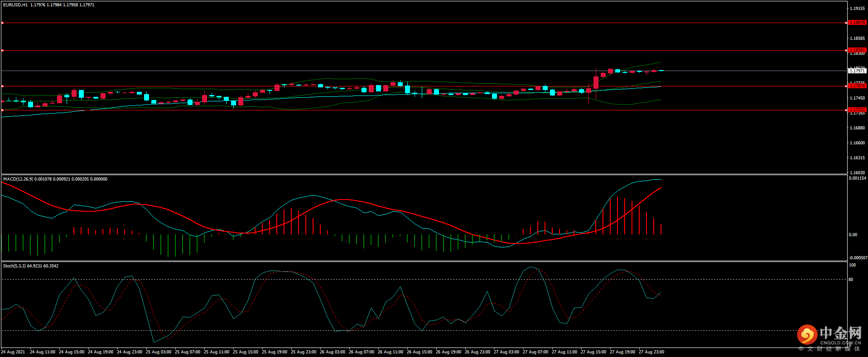868x357 pixels.
Task: Click the 26 Aug 11:00 time label
Action: coord(391,352)
